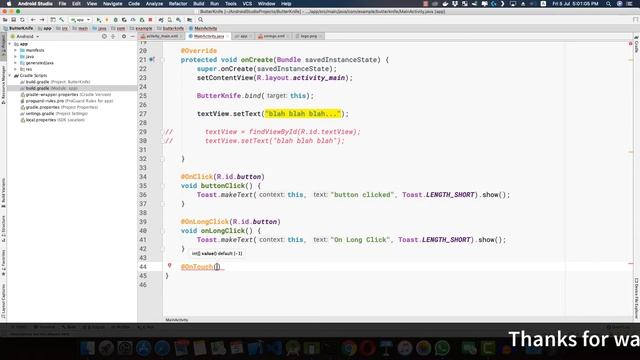Collapse the app module tree node
Image resolution: width=640 pixels, height=360 pixels.
[10, 44]
